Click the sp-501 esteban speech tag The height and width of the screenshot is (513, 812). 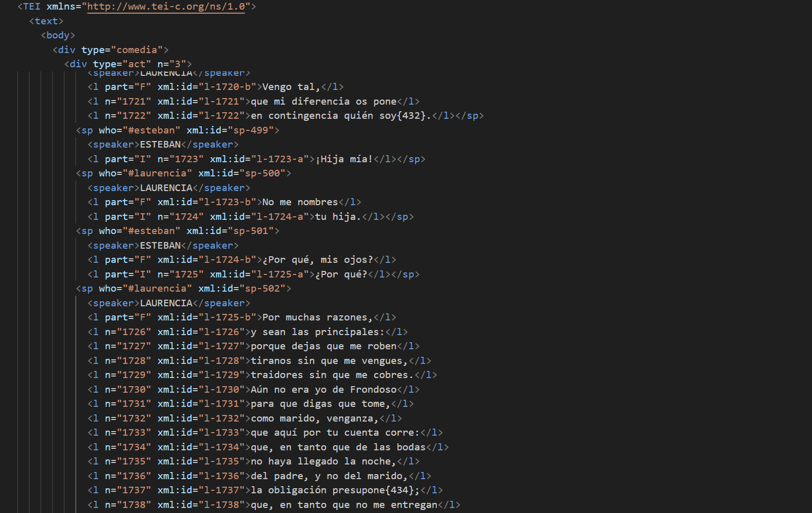177,231
